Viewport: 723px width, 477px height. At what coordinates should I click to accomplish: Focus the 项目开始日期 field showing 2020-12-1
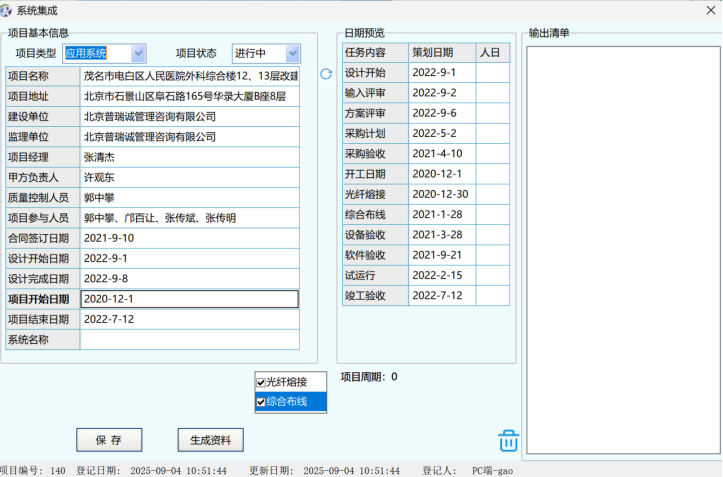tap(190, 299)
